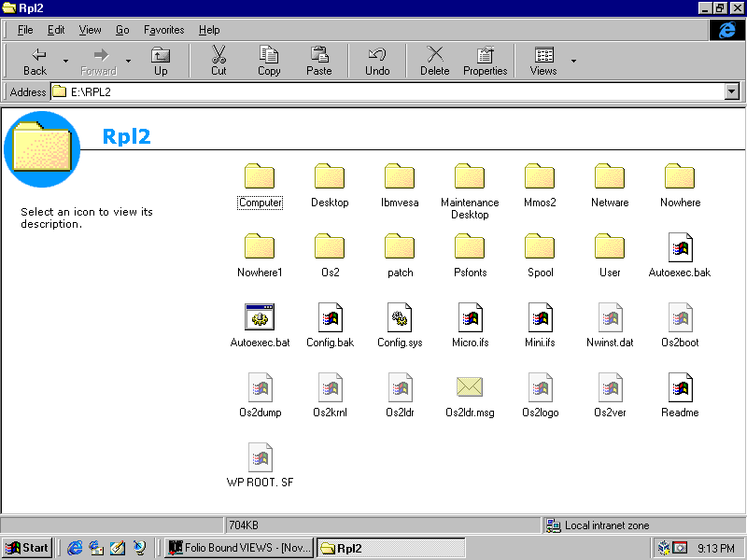Select the Os2krnl file
This screenshot has width=747, height=560.
(x=330, y=396)
